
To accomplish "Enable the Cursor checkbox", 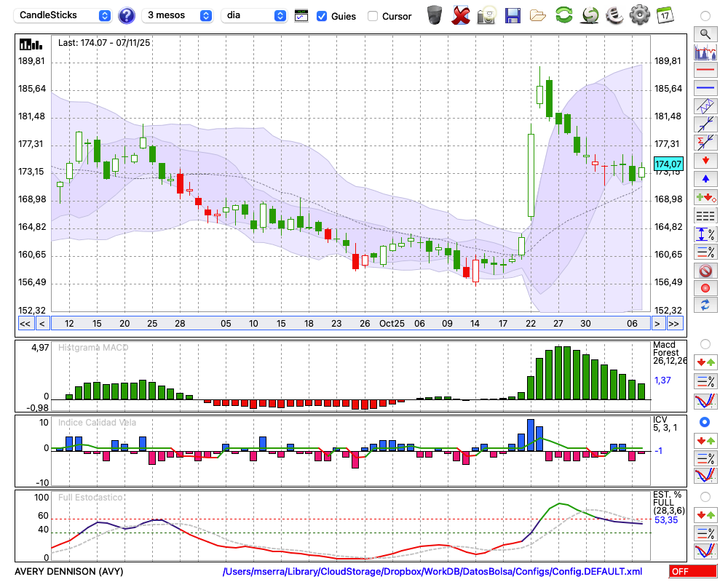I will 373,16.
